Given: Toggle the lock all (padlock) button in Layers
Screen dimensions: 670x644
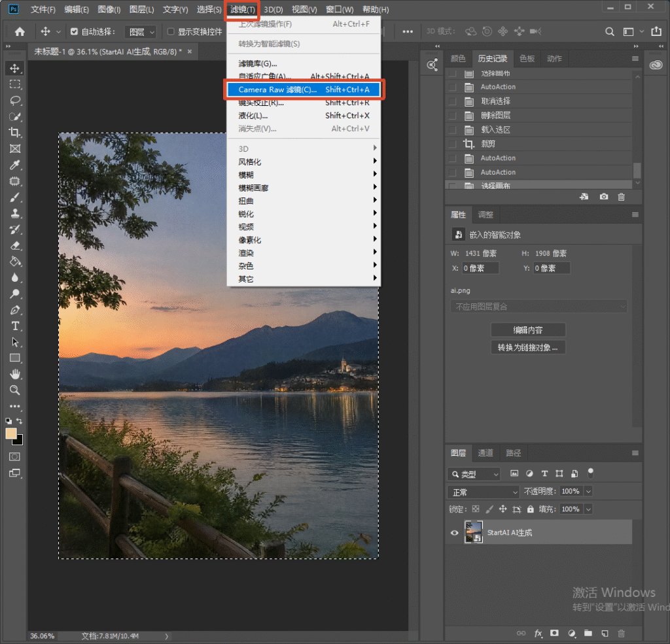Looking at the screenshot, I should pos(530,509).
